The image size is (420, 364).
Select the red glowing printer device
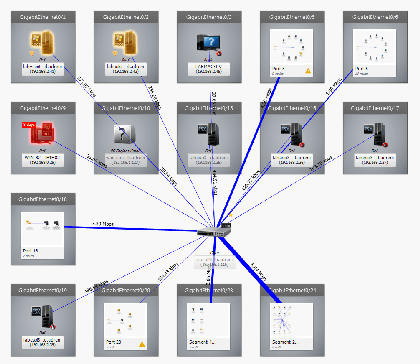point(42,133)
